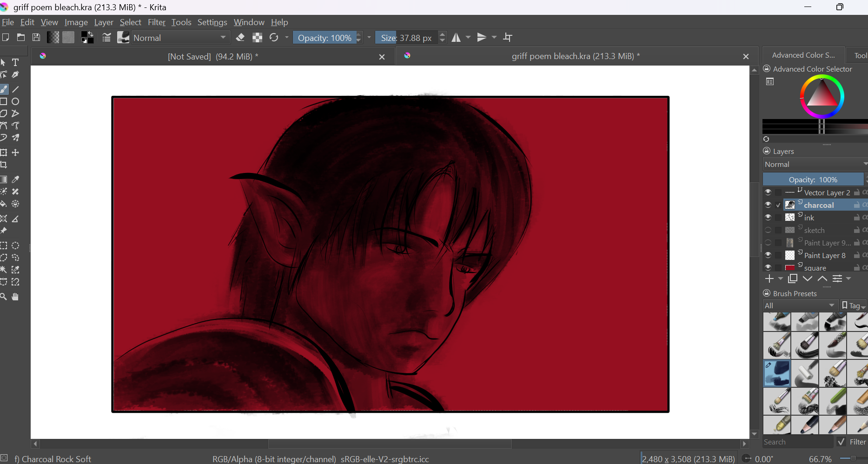Open the Filter menu
This screenshot has width=868, height=464.
[156, 22]
